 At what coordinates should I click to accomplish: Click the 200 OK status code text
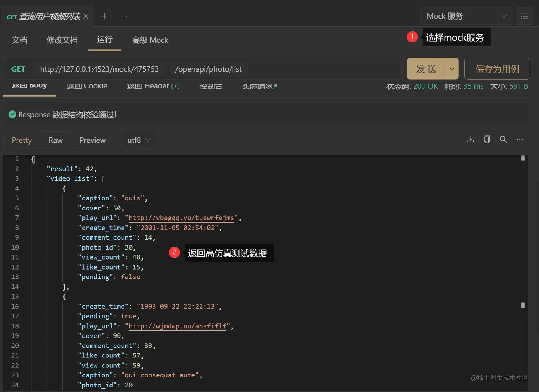pyautogui.click(x=425, y=86)
